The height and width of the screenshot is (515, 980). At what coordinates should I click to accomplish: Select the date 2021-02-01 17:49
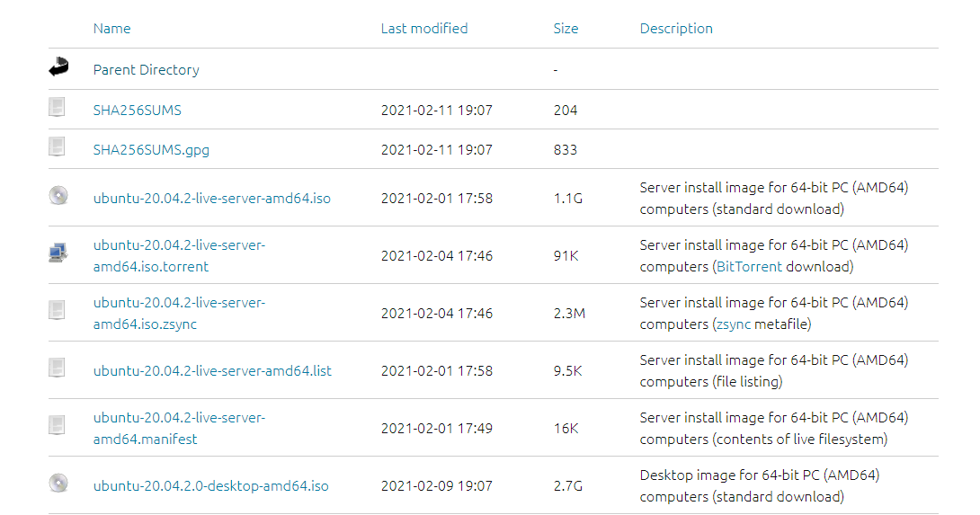437,428
